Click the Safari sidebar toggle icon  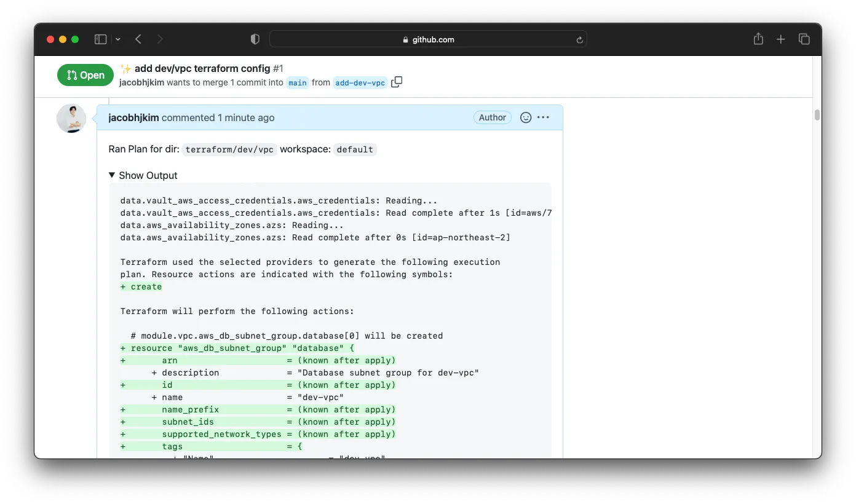click(x=100, y=39)
